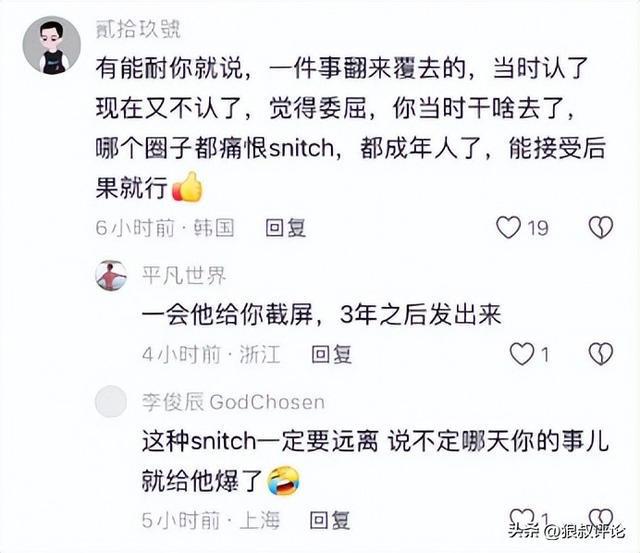Open username link 平凡世界
640x553 pixels.
pyautogui.click(x=184, y=276)
